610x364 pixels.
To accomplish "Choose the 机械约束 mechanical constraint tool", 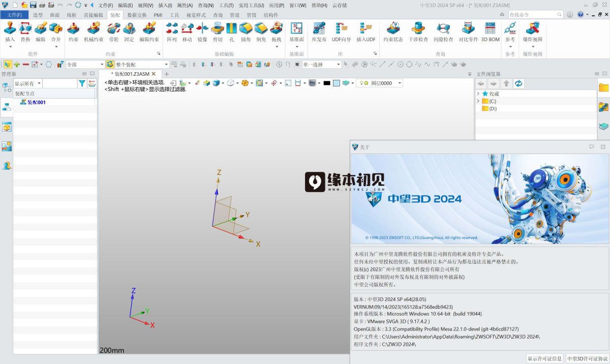I will pos(94,28).
